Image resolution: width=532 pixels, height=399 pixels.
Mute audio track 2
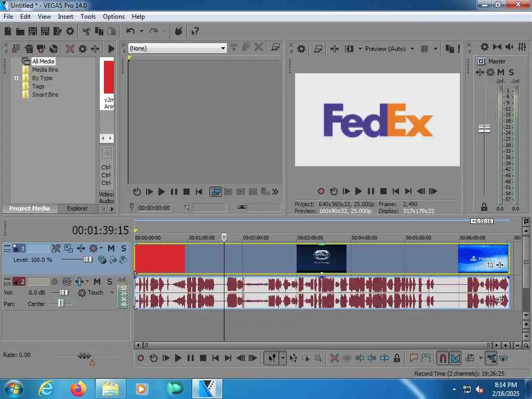point(97,282)
